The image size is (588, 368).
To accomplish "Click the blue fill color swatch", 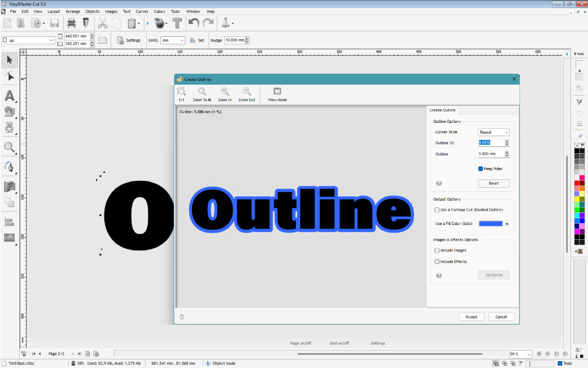I will 491,224.
